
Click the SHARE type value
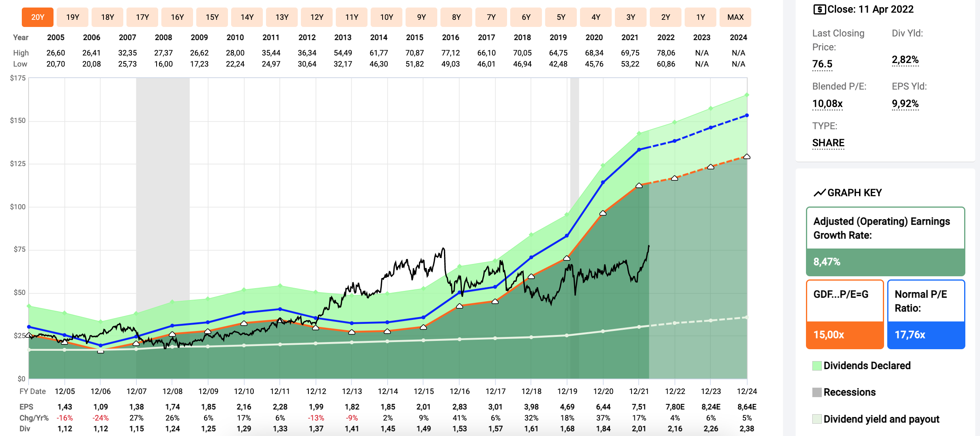[x=828, y=143]
